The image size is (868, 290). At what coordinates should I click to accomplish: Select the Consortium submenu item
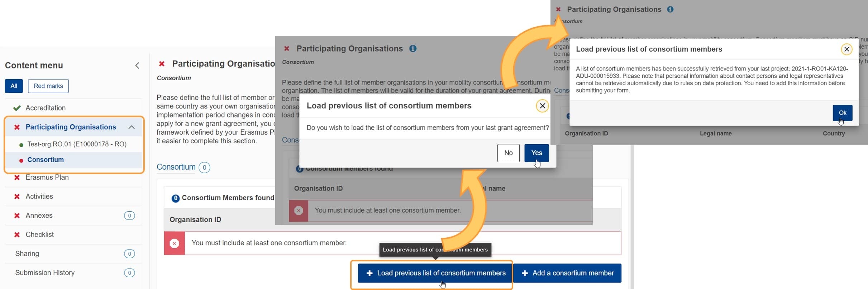(x=46, y=160)
